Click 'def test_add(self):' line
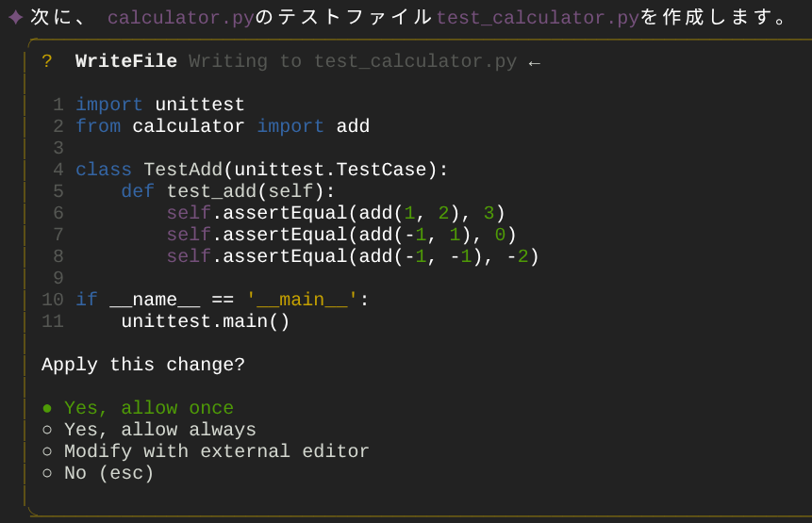812x523 pixels. [x=228, y=192]
